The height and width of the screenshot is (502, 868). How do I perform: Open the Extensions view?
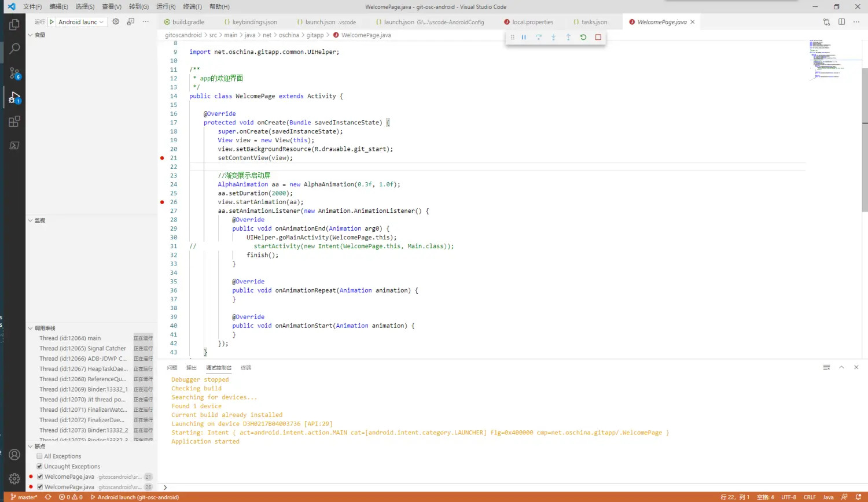(14, 121)
